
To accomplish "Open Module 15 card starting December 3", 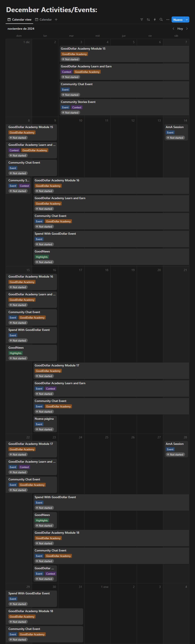I will 124,54.
